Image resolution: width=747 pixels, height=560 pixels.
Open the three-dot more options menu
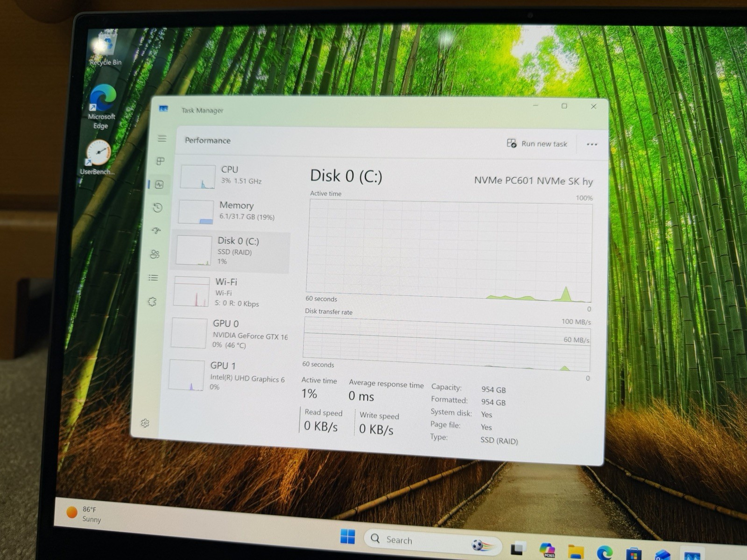click(x=592, y=144)
